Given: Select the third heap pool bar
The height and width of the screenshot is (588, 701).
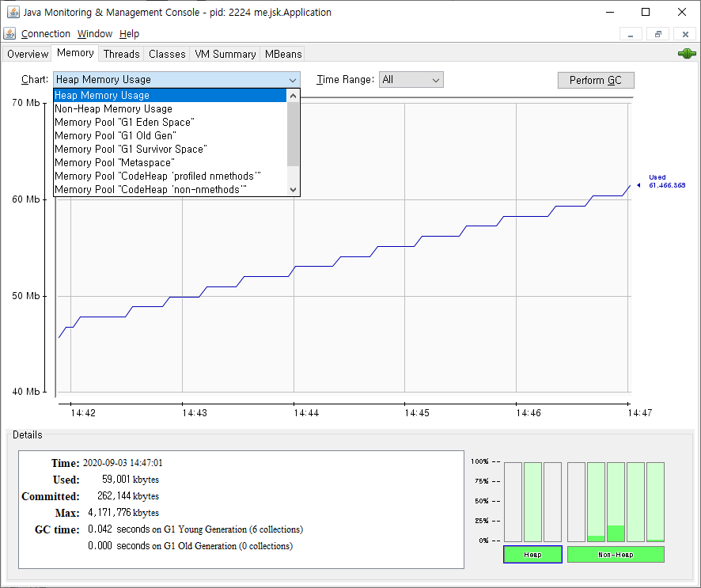Looking at the screenshot, I should 552,502.
